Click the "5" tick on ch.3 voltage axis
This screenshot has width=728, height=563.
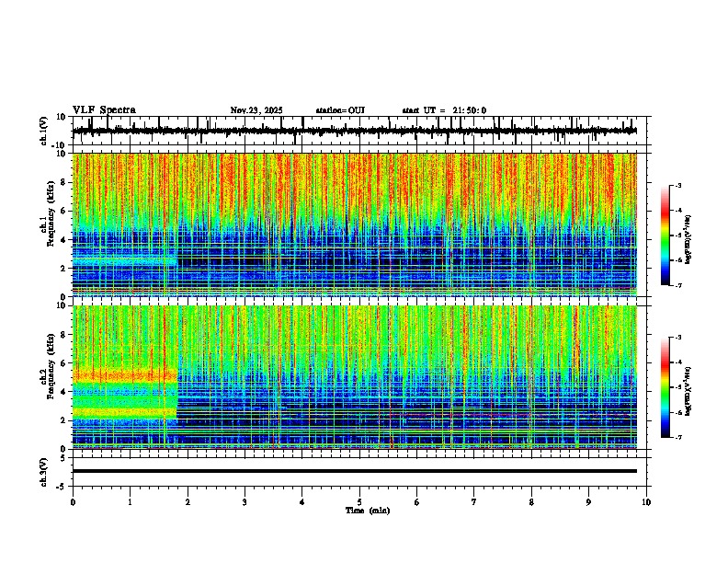tap(63, 457)
